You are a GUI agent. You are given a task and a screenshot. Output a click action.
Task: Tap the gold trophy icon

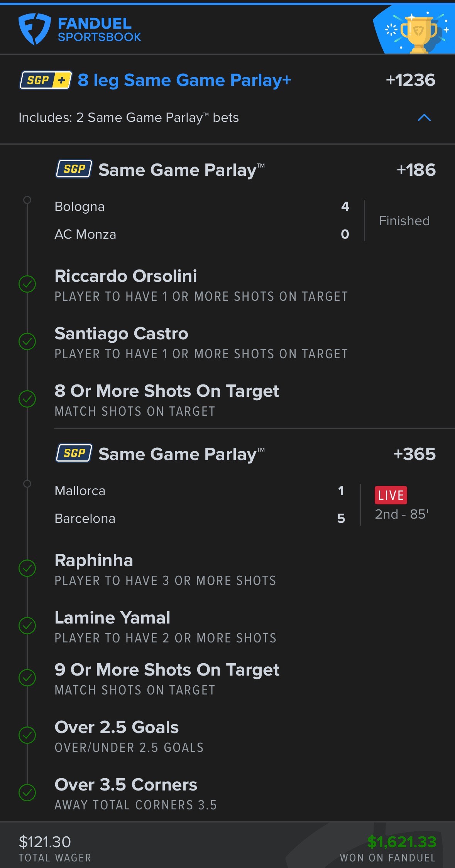point(418,33)
